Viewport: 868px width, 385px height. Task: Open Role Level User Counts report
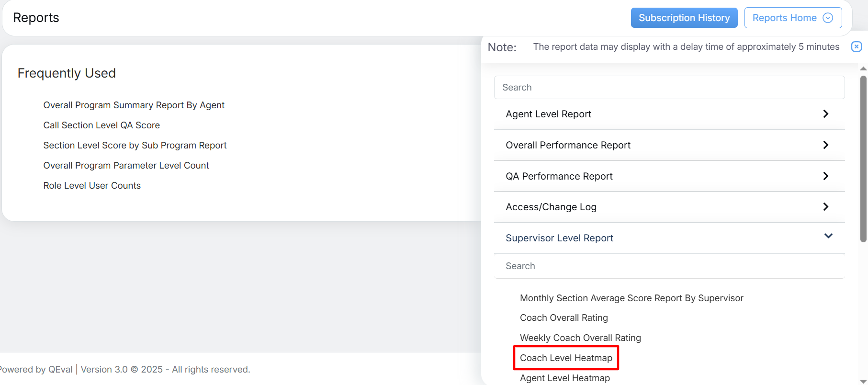(92, 186)
